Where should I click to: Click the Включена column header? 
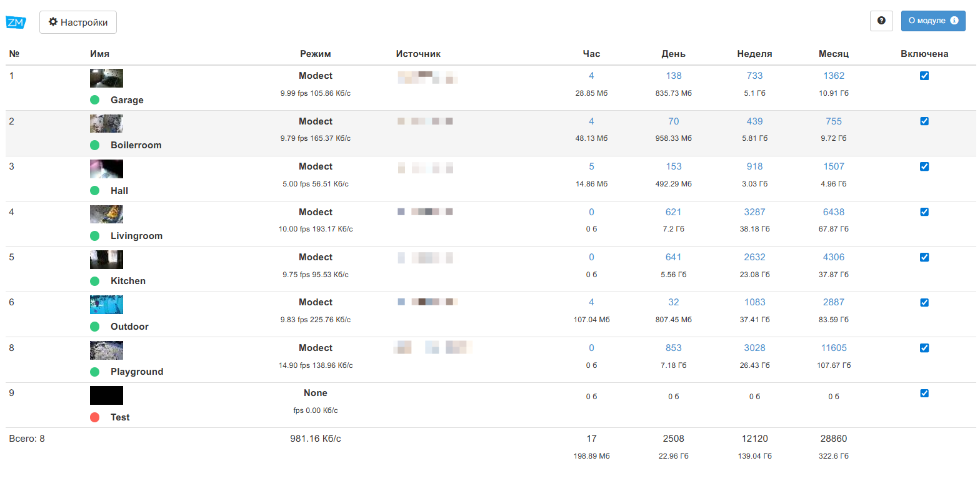pos(924,54)
